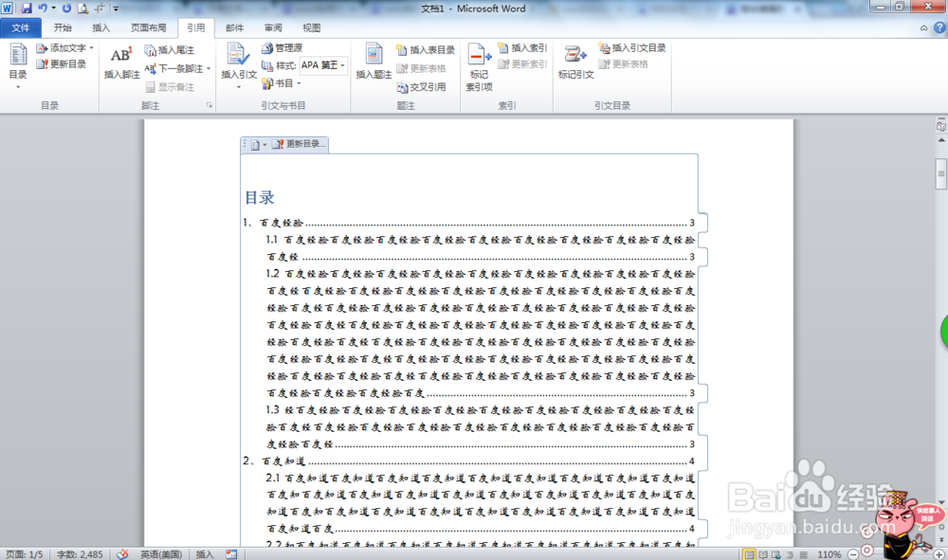Click 添加文字 dropdown button
Screen dimensions: 948x560
64,47
